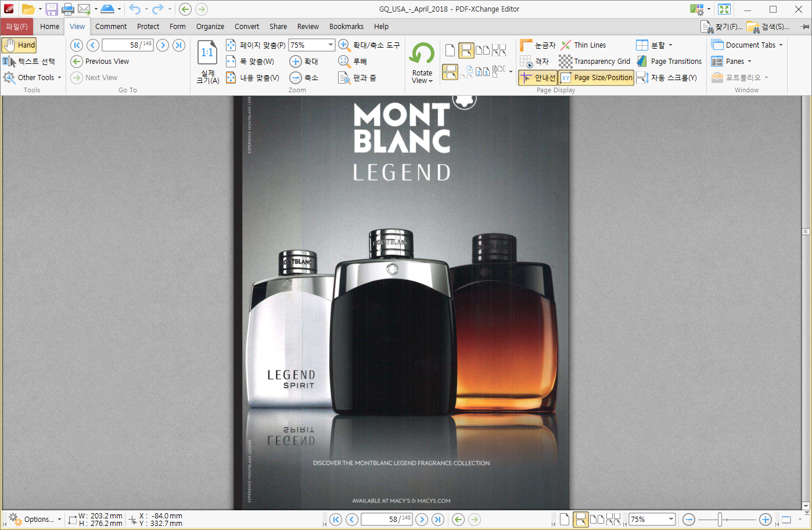Switch to Protect ribbon tab
The width and height of the screenshot is (812, 530).
click(x=148, y=26)
